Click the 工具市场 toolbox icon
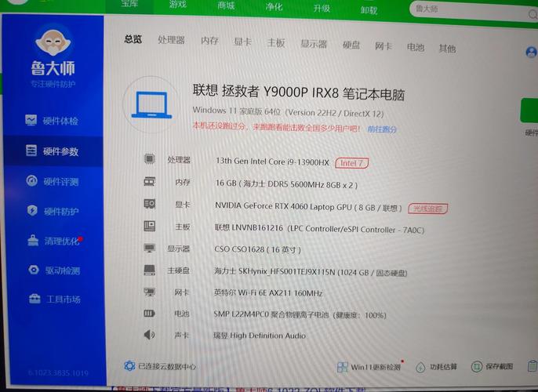The height and width of the screenshot is (392, 538). [34, 299]
